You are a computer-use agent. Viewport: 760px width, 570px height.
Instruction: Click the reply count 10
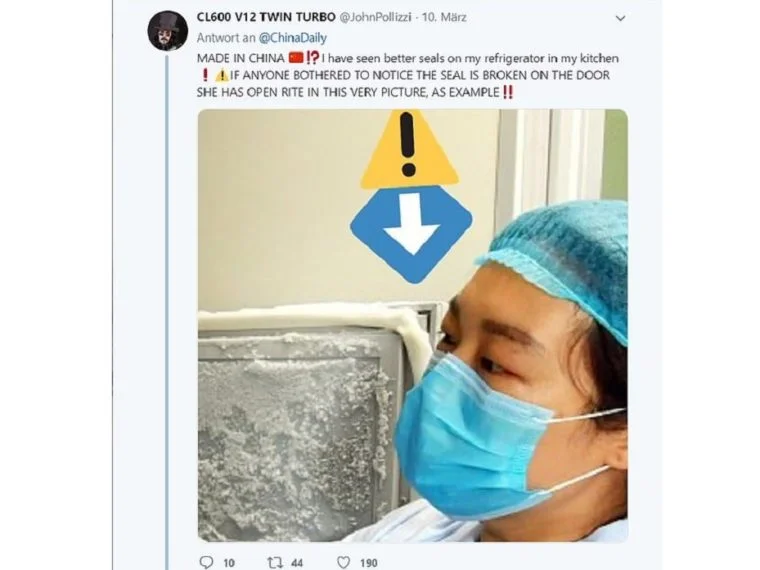coord(229,563)
